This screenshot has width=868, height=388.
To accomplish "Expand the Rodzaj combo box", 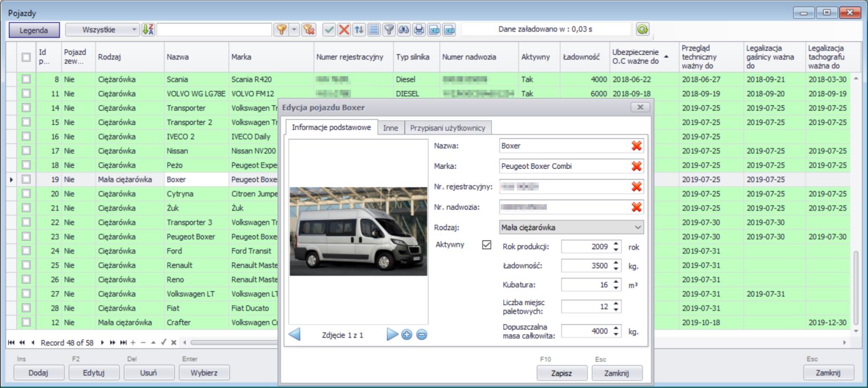I will coord(637,227).
